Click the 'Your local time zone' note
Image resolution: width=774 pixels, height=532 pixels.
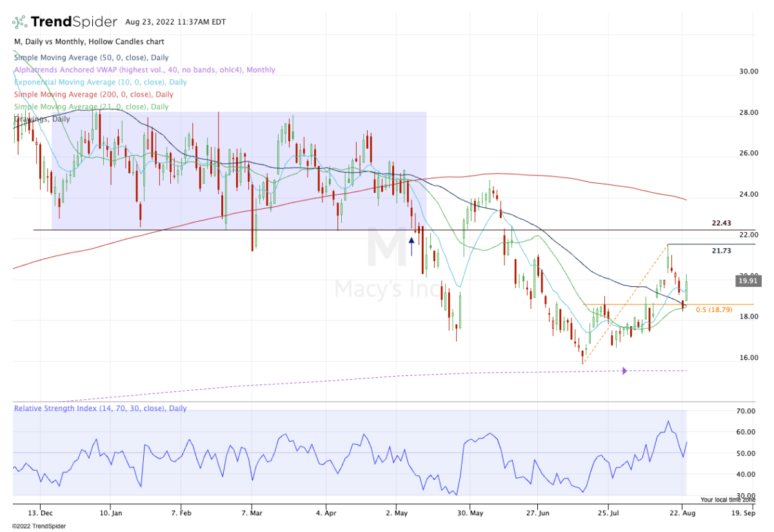(728, 500)
